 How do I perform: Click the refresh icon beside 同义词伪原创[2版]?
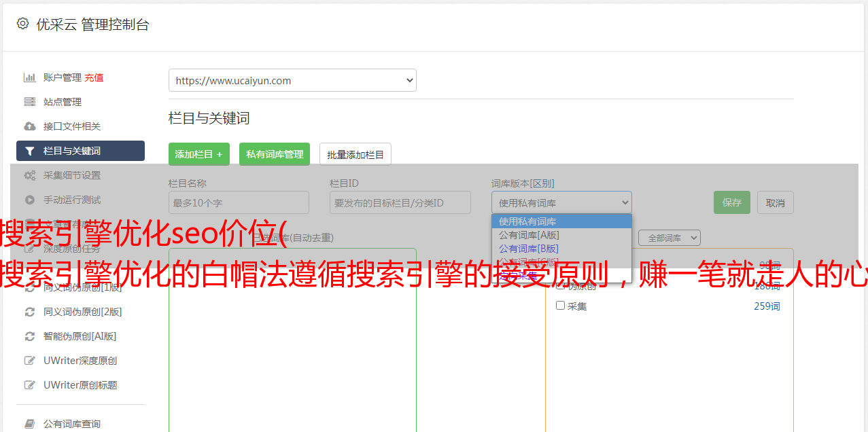[30, 312]
